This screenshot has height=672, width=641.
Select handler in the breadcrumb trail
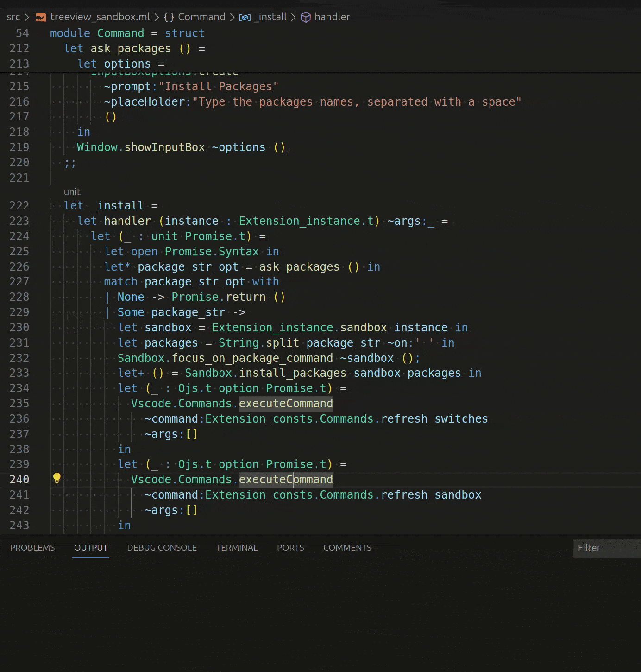332,17
